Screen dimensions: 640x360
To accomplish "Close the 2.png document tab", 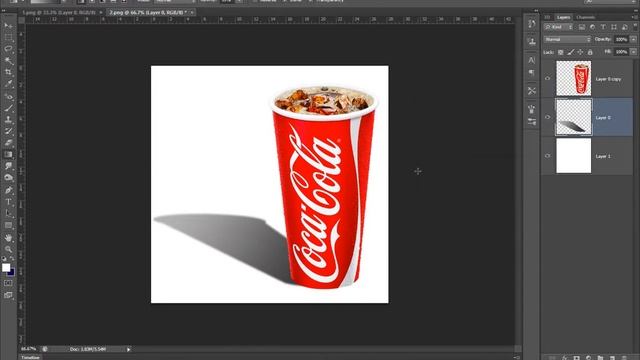I will 191,13.
